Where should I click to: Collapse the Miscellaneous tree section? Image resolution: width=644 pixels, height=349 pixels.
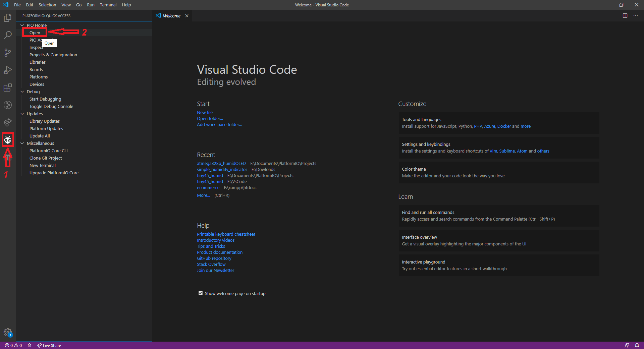coord(22,143)
